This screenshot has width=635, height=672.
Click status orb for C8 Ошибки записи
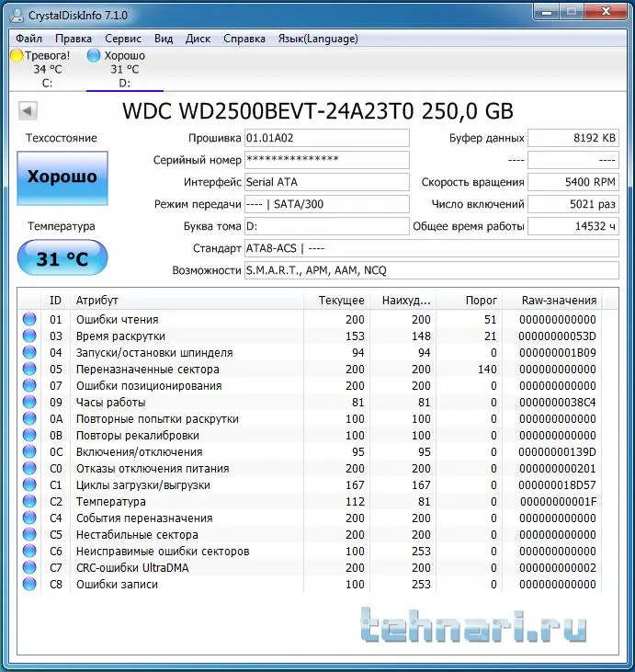[29, 584]
